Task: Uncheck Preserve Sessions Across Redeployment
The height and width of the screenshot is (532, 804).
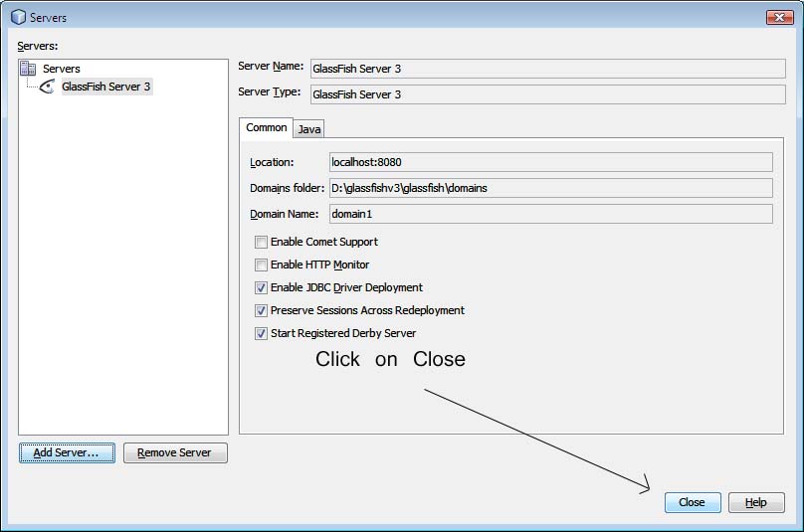Action: pos(261,310)
